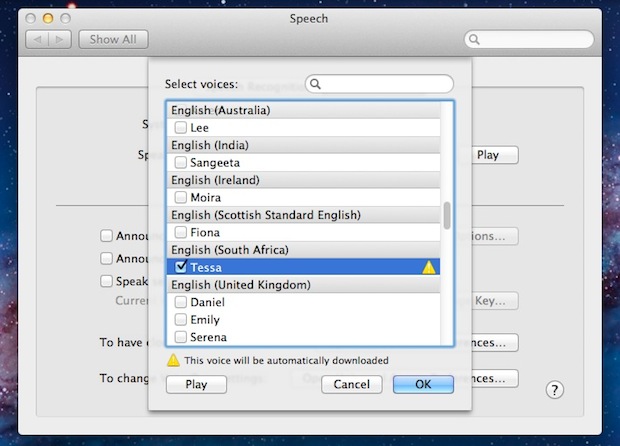The height and width of the screenshot is (446, 620).
Task: Click the Play button in the voices sheet
Action: pos(196,384)
